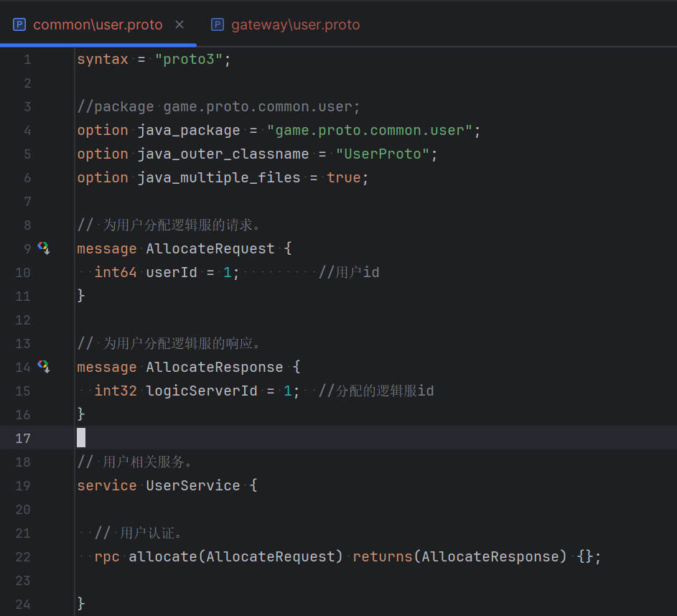Click the proto file icon on gateway\user.proto tab
Viewport: 677px width, 616px height.
click(x=218, y=24)
